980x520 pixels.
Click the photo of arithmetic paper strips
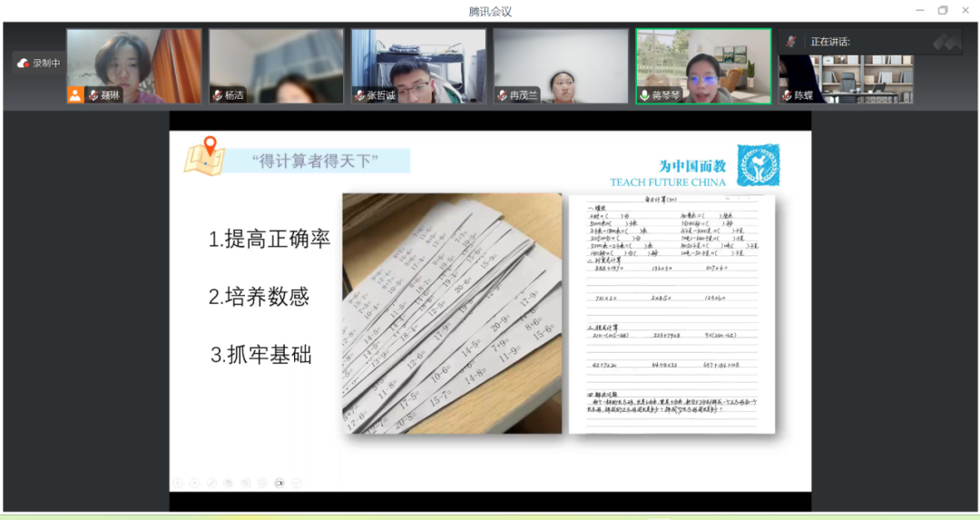[452, 313]
